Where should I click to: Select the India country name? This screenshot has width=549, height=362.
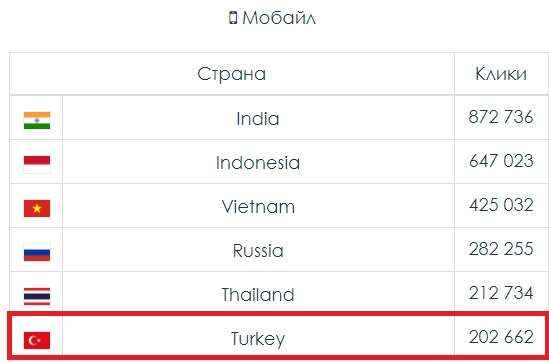coord(258,119)
